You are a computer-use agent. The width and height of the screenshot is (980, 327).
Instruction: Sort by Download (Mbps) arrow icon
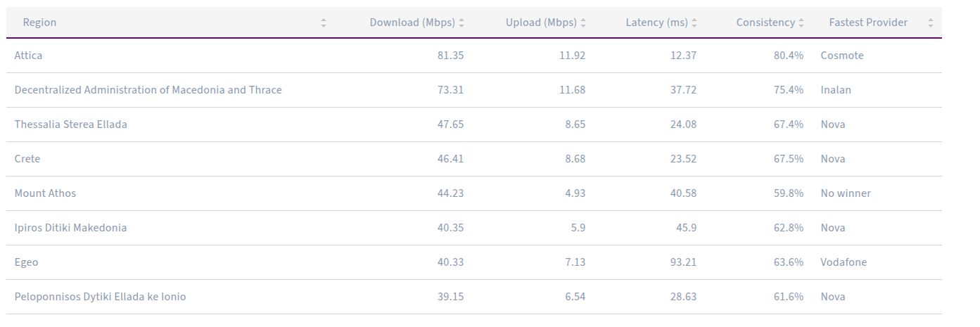tap(462, 23)
